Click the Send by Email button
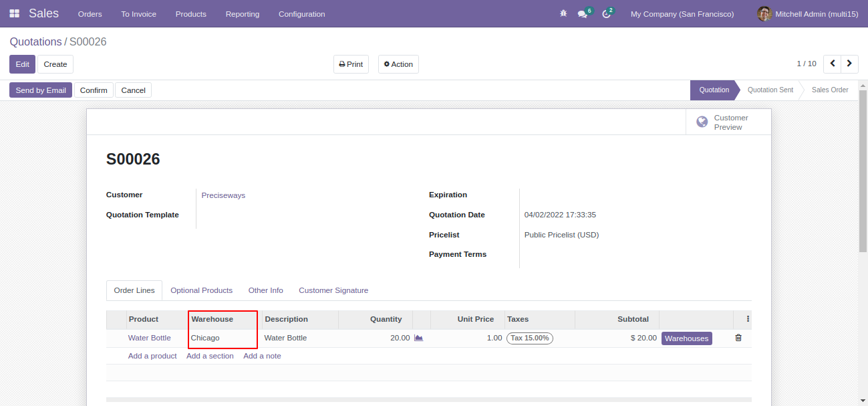Viewport: 868px width, 406px height. tap(41, 90)
